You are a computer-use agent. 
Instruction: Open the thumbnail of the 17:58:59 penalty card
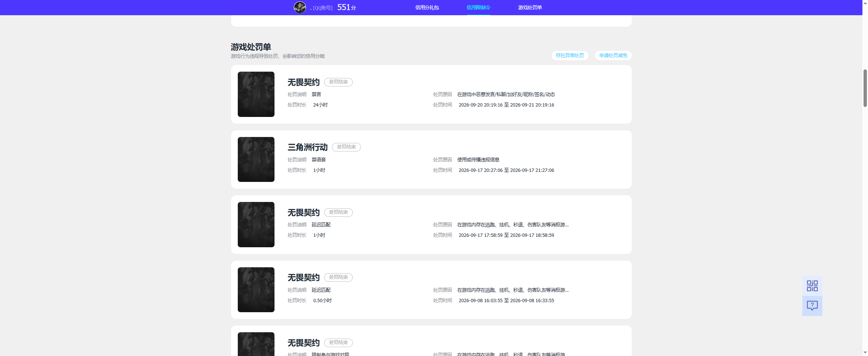coord(256,225)
